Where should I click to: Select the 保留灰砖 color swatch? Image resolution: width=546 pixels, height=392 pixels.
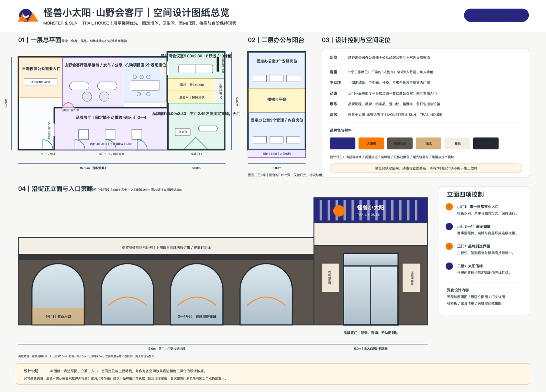pyautogui.click(x=399, y=143)
